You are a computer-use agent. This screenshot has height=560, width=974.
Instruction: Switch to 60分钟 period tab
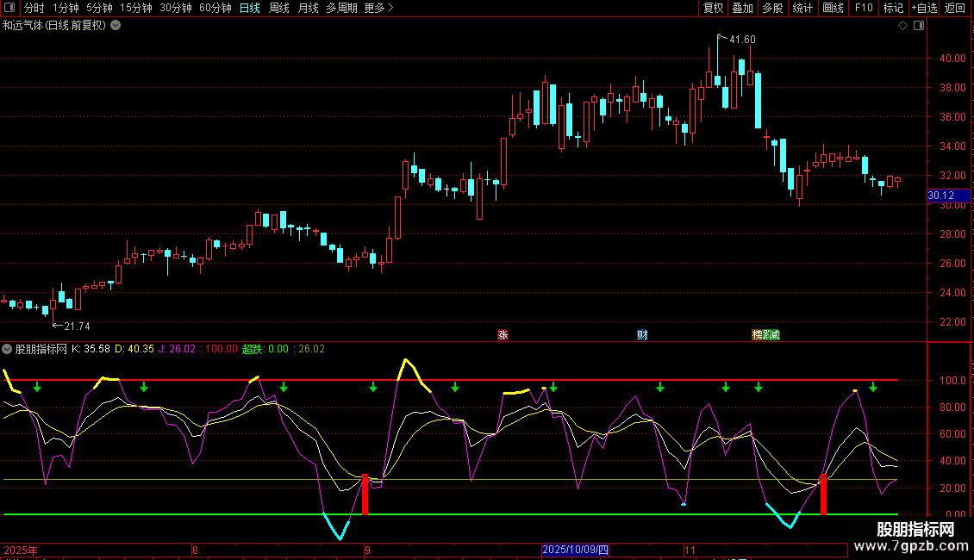pos(215,8)
